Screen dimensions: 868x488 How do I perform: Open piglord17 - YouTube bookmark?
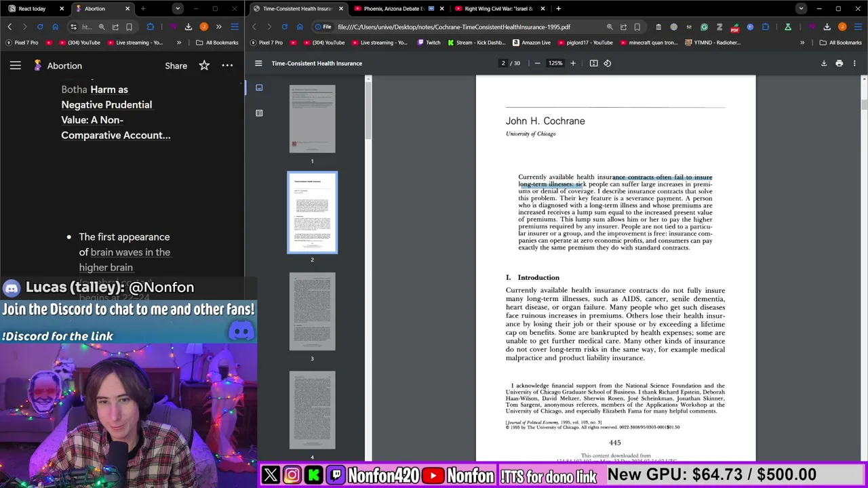click(584, 43)
